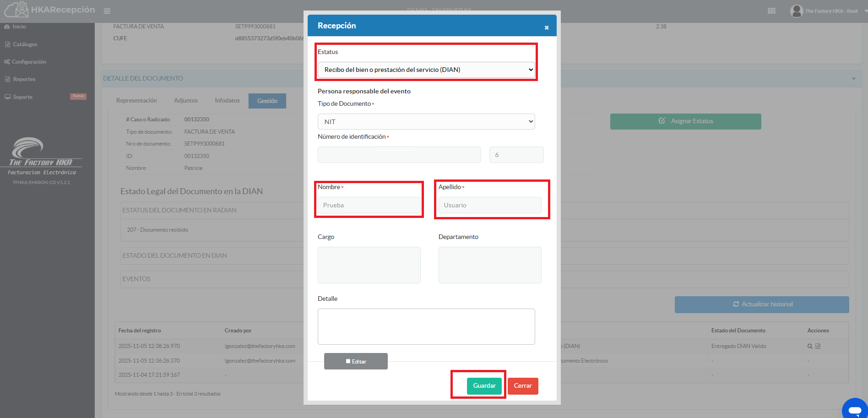The image size is (868, 418).
Task: Open the Estatus dropdown
Action: (426, 70)
